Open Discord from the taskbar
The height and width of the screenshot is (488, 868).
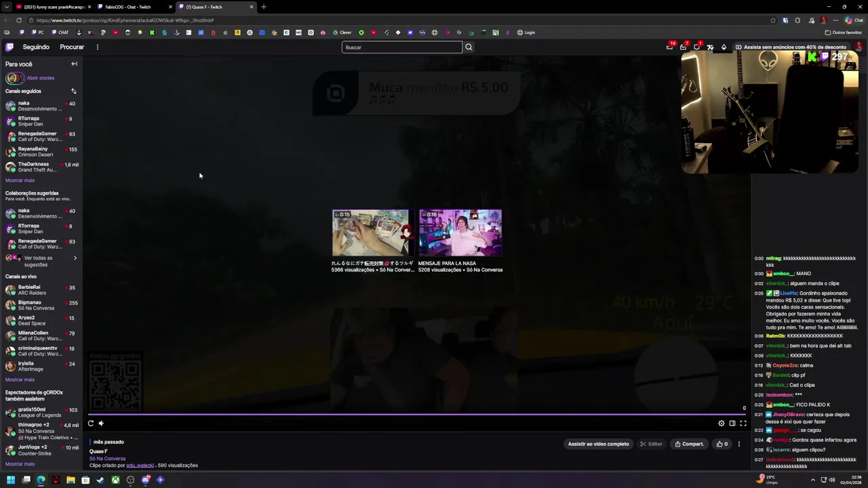(145, 480)
